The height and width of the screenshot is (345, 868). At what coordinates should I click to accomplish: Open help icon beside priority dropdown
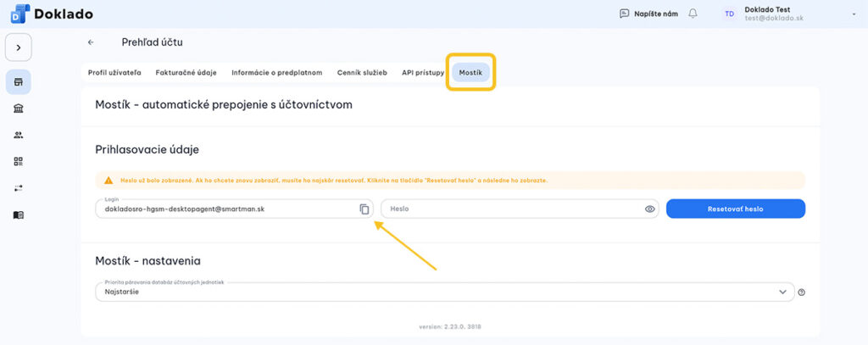802,292
